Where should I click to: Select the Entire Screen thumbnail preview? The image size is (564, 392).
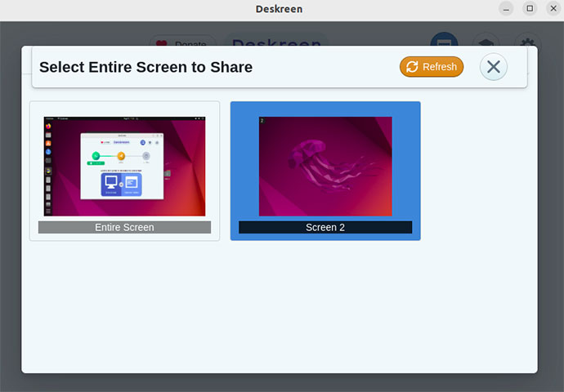124,167
